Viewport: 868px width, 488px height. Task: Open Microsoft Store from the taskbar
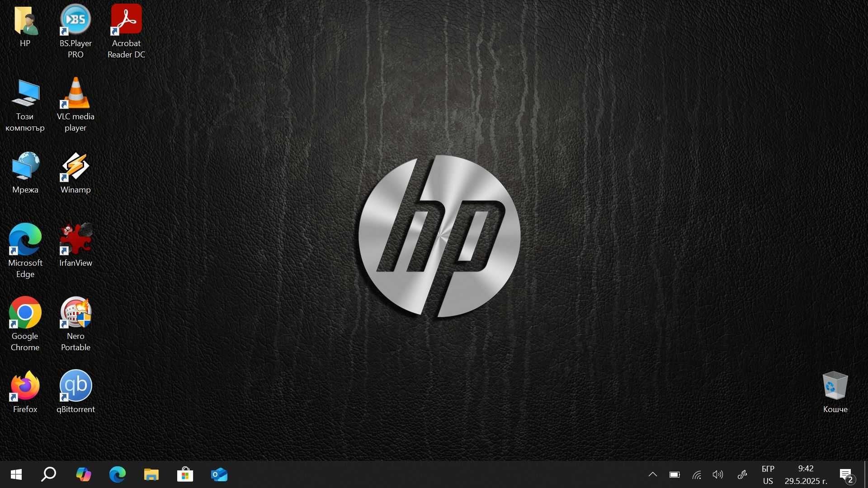click(185, 474)
